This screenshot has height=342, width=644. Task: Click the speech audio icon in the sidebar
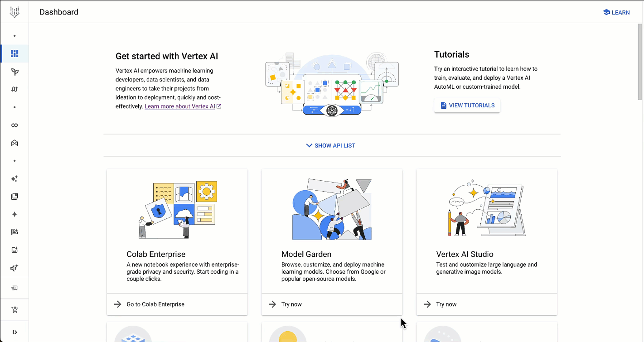(14, 267)
